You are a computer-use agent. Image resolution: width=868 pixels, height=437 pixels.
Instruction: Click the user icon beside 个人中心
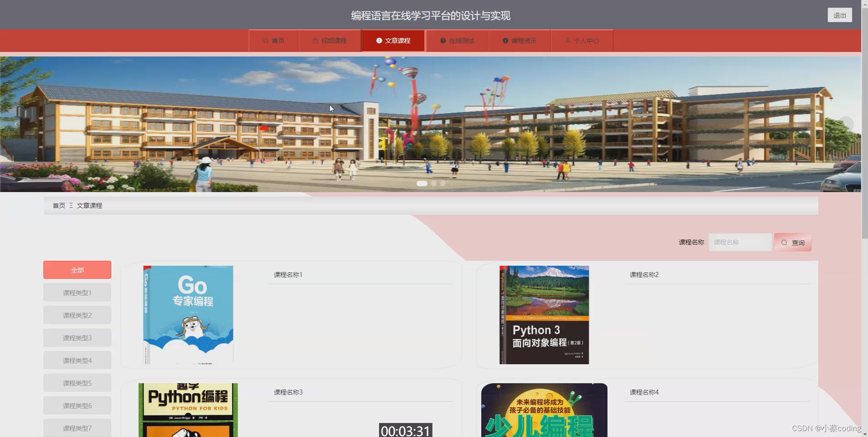(568, 41)
